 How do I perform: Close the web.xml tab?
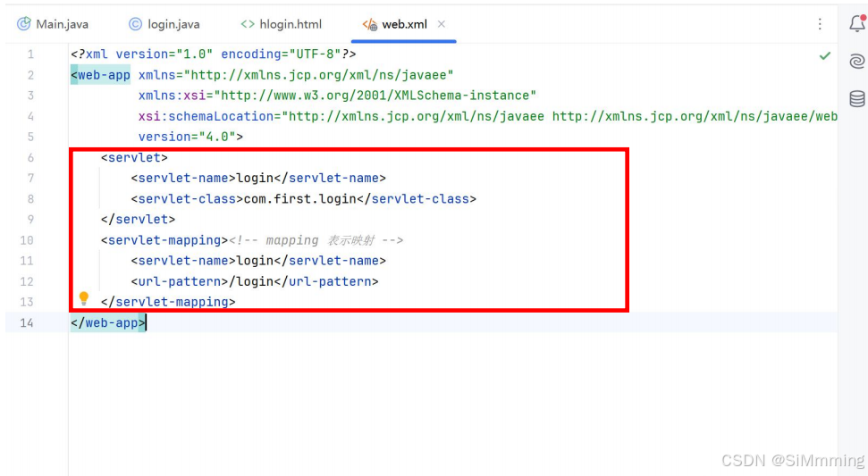pos(442,24)
